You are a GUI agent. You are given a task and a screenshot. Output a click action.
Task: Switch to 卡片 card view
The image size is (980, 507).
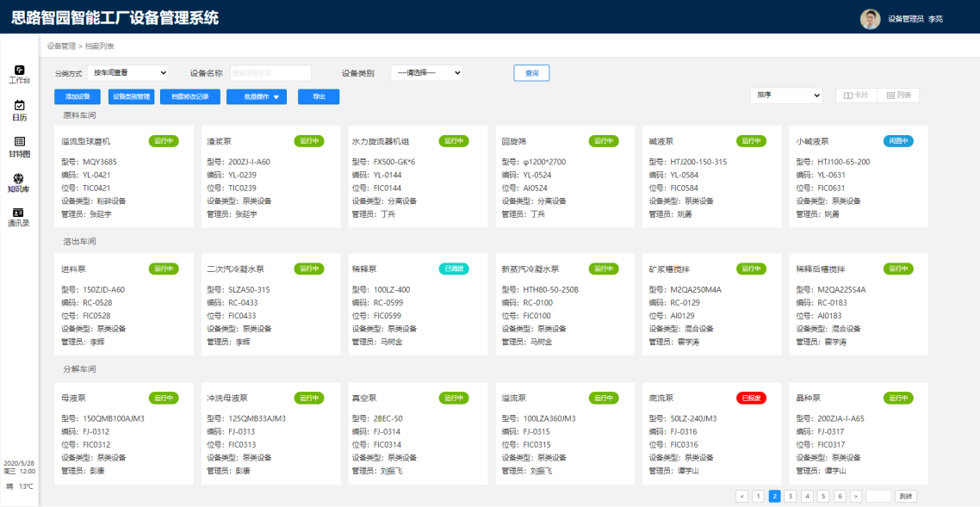[855, 96]
